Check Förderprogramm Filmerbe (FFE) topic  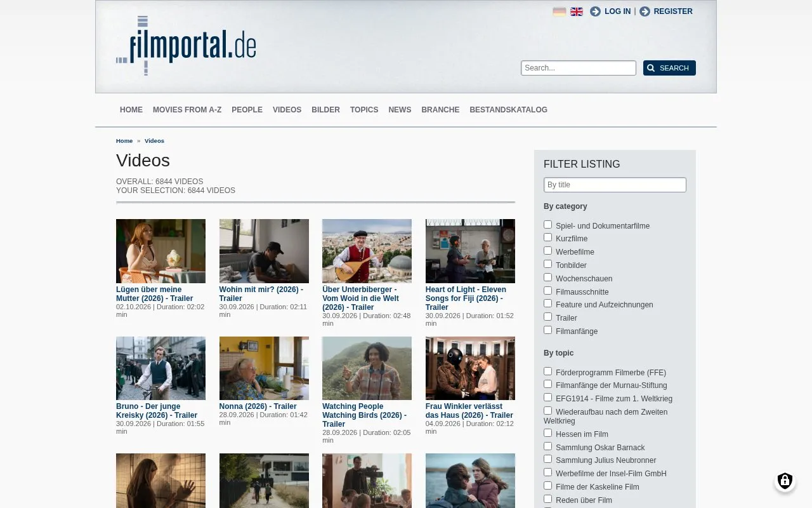click(x=547, y=371)
